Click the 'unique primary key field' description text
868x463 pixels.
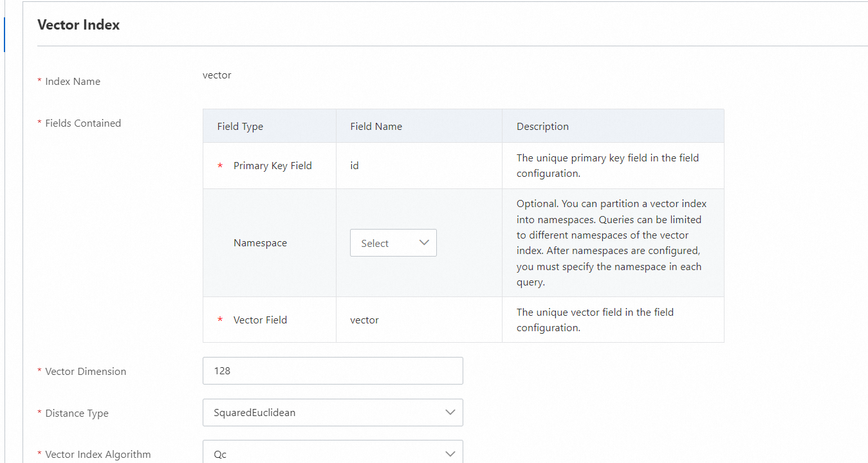pos(607,166)
